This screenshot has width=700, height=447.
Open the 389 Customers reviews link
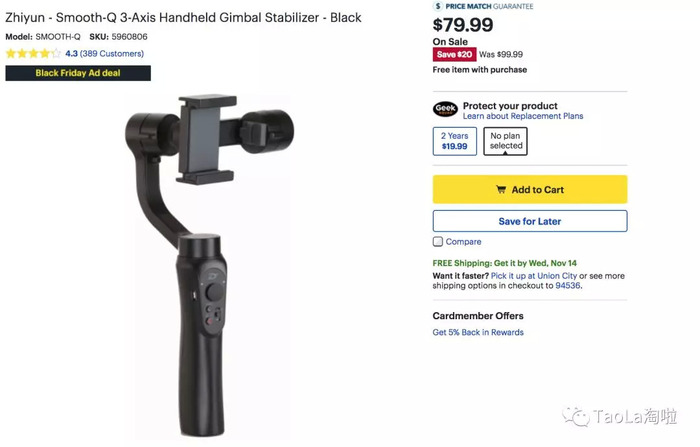coord(112,54)
